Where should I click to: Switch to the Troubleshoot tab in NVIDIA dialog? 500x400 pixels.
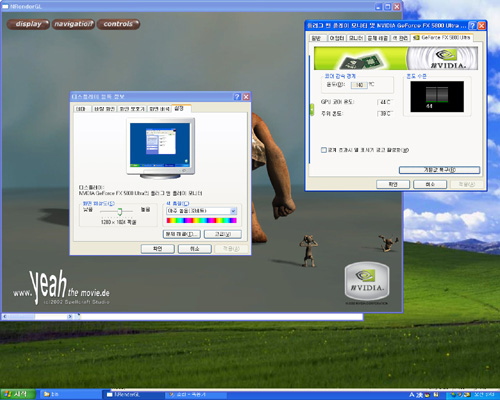click(378, 38)
